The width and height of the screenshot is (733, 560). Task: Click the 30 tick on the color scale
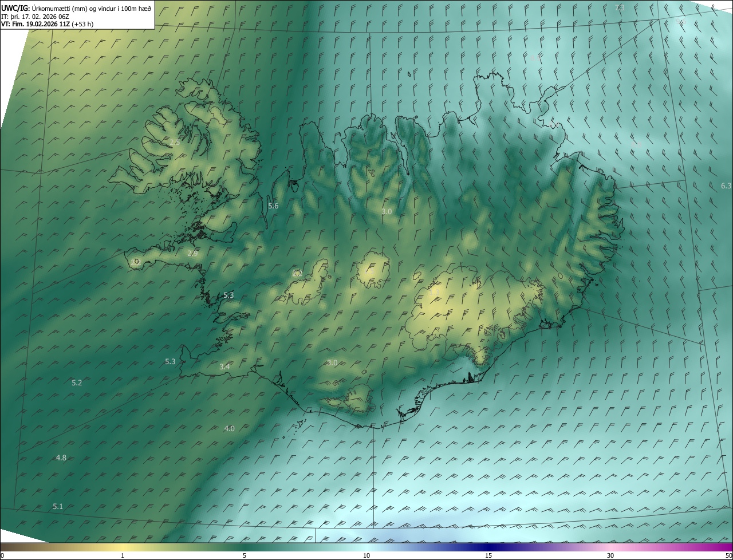pyautogui.click(x=610, y=555)
